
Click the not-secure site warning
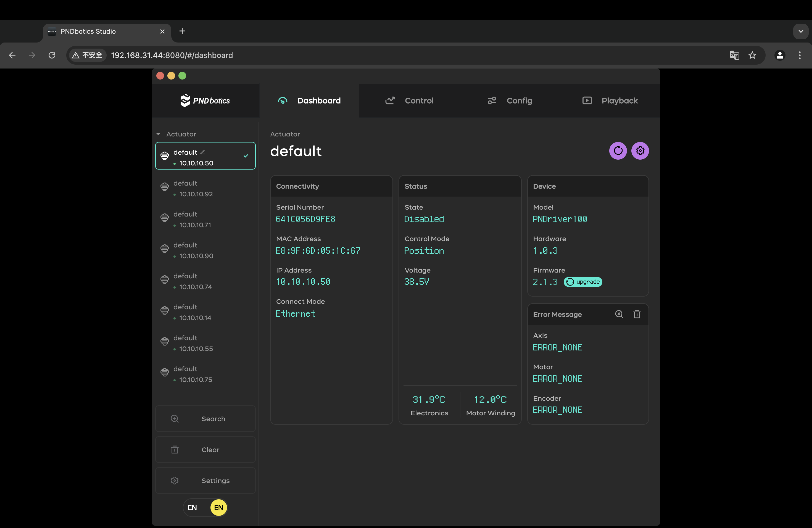point(87,55)
